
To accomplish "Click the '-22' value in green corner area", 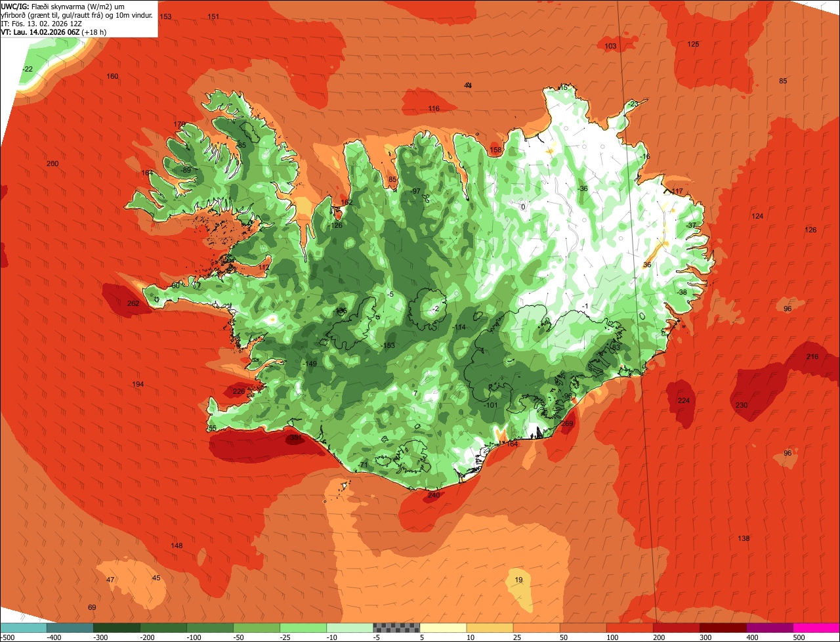I will click(28, 69).
